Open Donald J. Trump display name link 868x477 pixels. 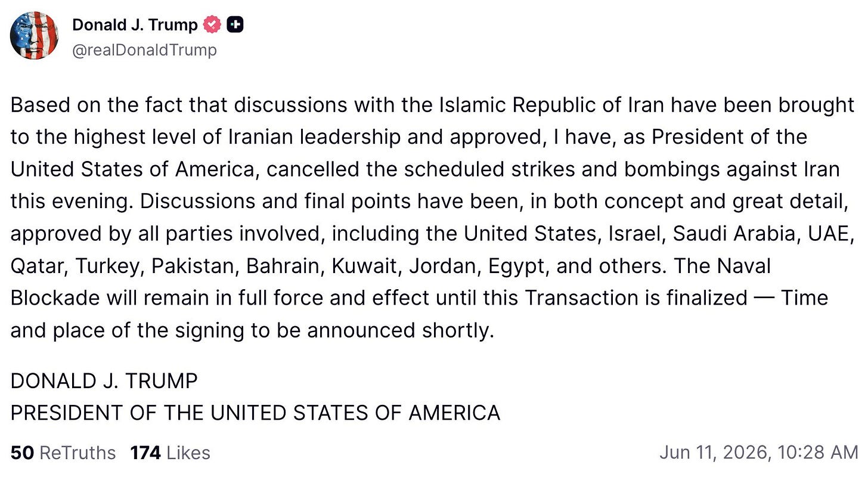(135, 25)
